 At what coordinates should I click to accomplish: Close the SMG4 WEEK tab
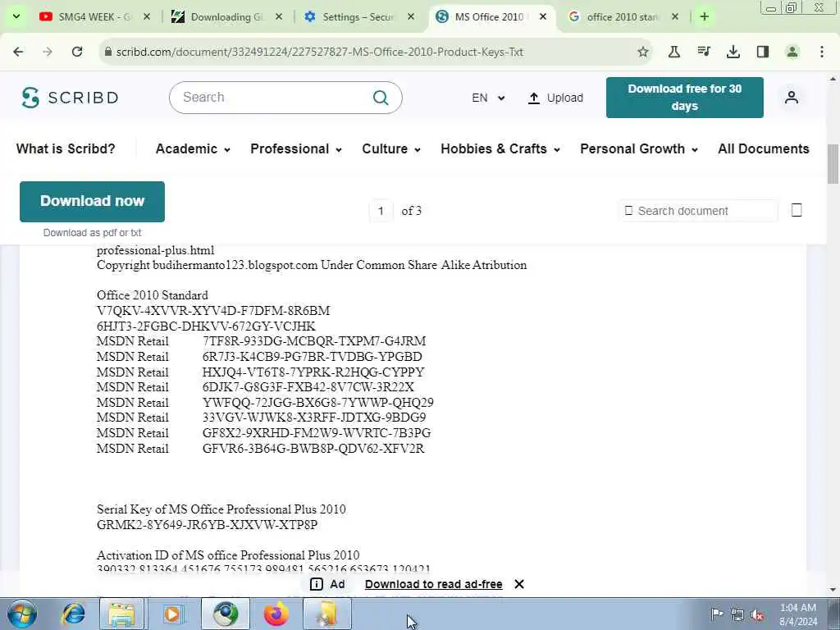[x=148, y=16]
